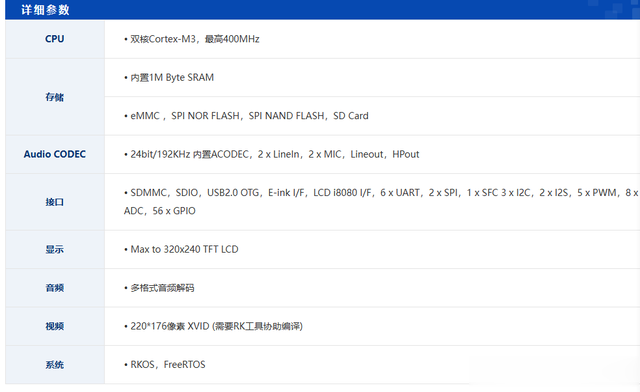Click the ADC, 56 x GPIO text
Viewport: 640px width, 392px height.
coord(160,211)
